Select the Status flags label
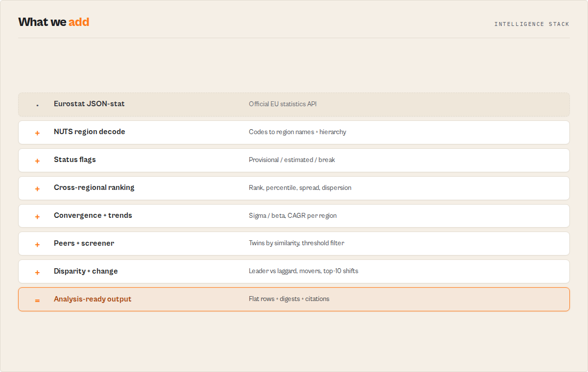This screenshot has height=372, width=588. point(75,160)
